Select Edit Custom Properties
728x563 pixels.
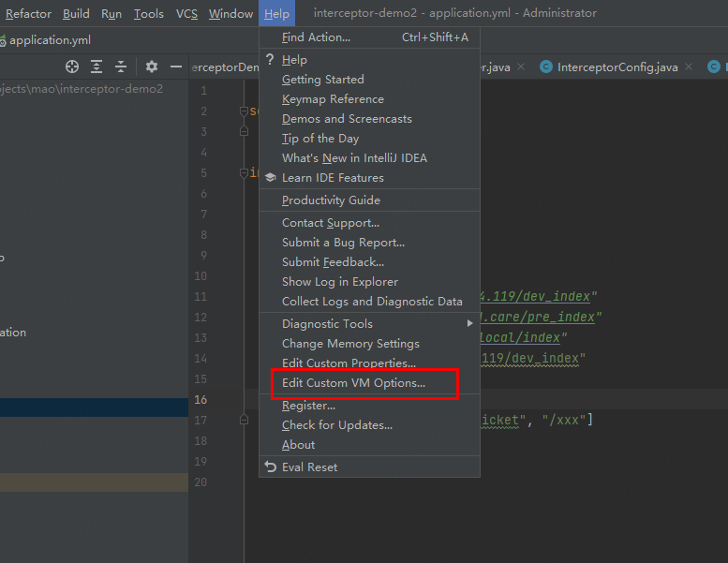[369, 363]
